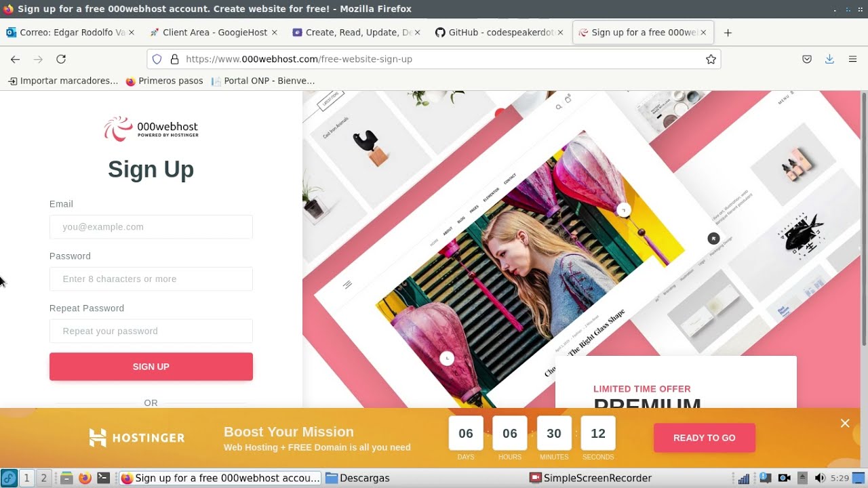Close the Correo Edgar Rodolfo tab
The height and width of the screenshot is (488, 868).
(x=132, y=33)
